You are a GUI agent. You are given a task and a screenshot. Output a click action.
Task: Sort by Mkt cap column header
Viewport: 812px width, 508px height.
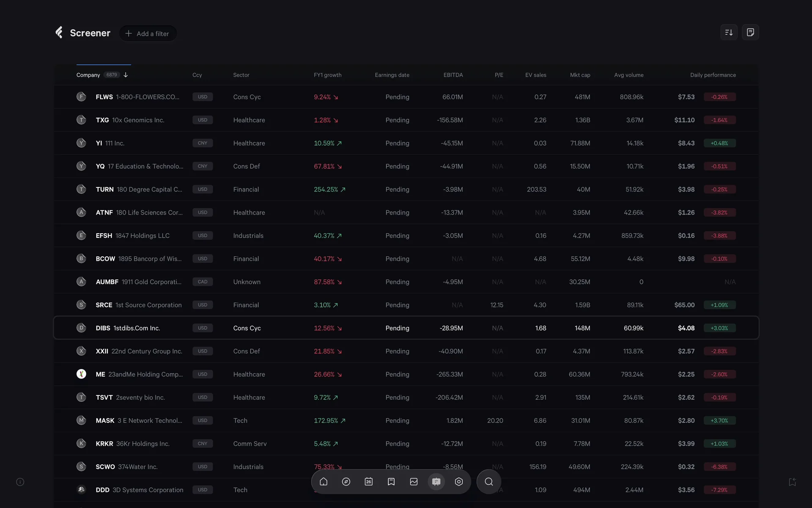click(580, 75)
